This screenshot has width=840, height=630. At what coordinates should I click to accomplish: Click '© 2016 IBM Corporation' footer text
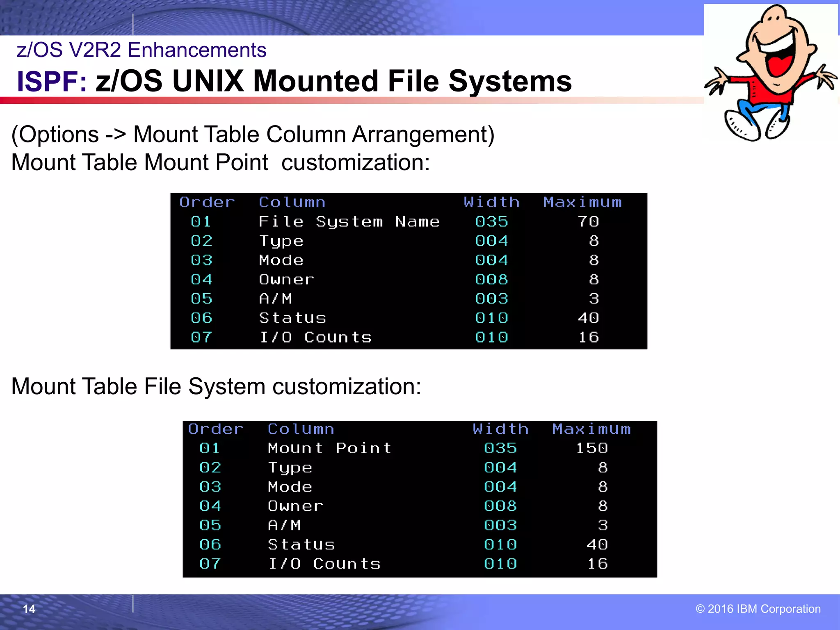pos(758,609)
